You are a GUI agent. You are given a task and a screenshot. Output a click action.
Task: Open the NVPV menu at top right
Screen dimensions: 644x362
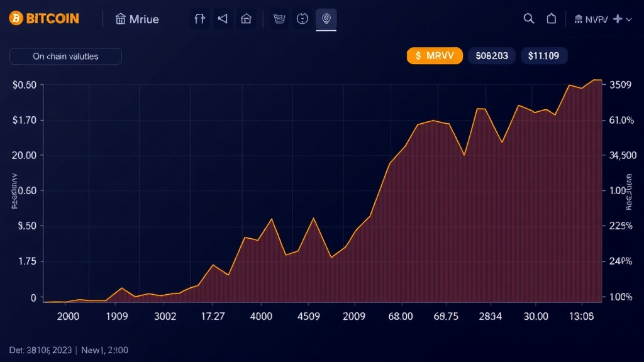tap(592, 19)
